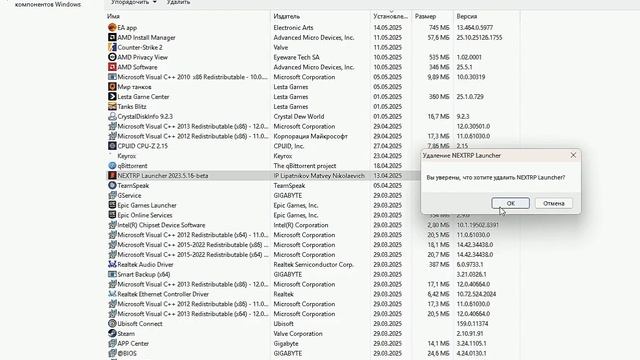
Task: Click the qBittorrent icon
Action: coord(112,166)
